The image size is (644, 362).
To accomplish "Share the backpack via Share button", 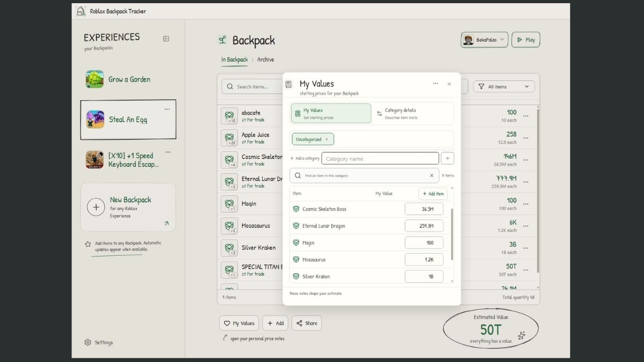I will (x=306, y=323).
